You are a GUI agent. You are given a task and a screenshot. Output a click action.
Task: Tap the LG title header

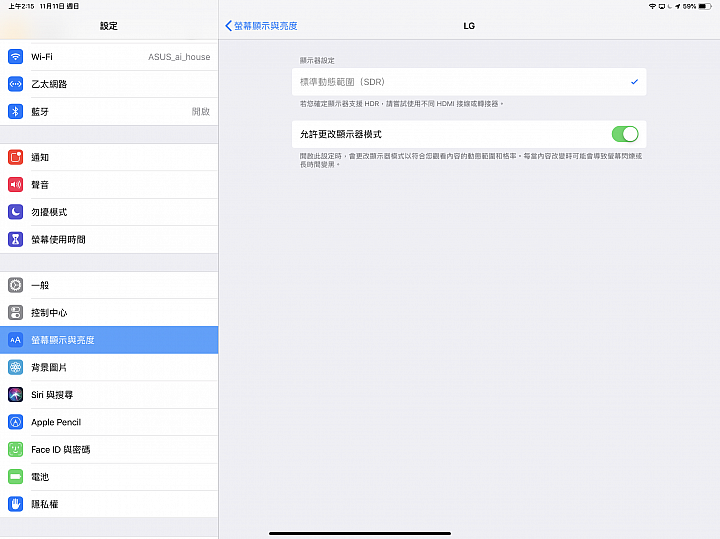coord(469,26)
